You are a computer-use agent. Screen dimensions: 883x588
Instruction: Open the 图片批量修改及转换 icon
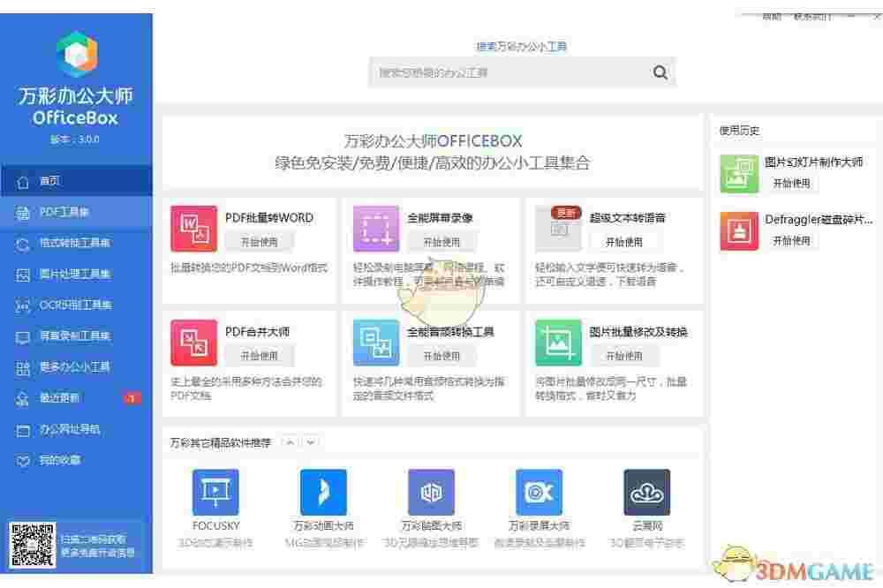558,342
